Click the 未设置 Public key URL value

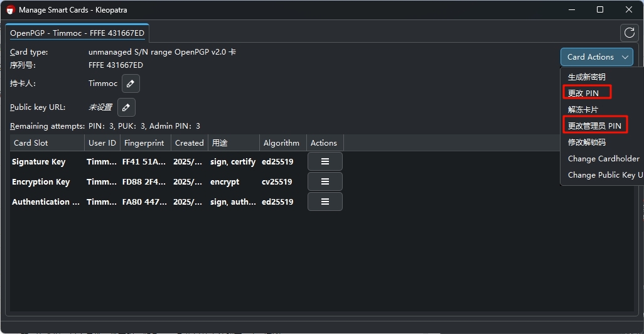(x=100, y=107)
